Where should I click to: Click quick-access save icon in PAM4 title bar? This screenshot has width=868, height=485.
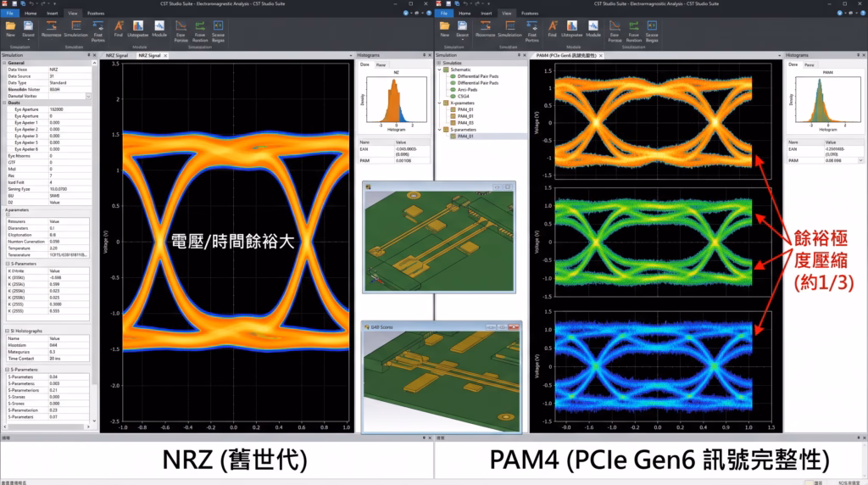pyautogui.click(x=448, y=3)
